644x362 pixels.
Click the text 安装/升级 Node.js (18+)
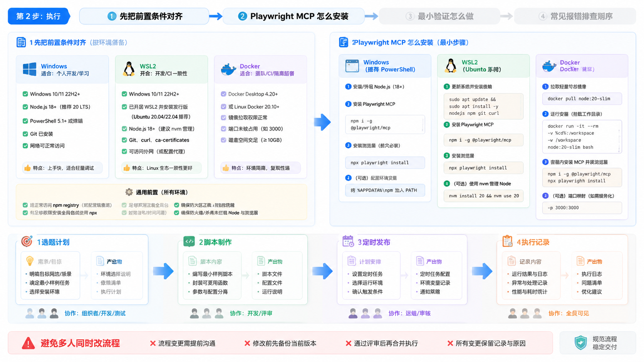point(379,87)
